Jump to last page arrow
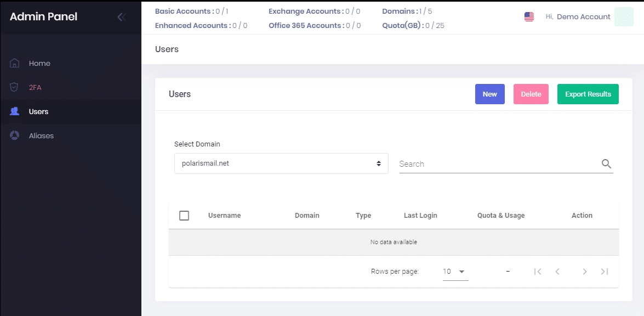This screenshot has height=316, width=644. 605,272
